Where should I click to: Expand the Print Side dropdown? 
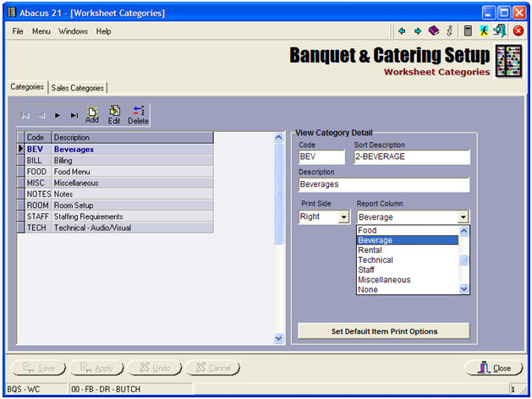click(344, 217)
